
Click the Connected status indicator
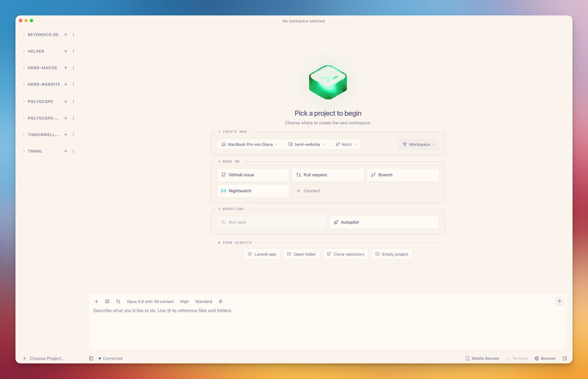pos(110,358)
